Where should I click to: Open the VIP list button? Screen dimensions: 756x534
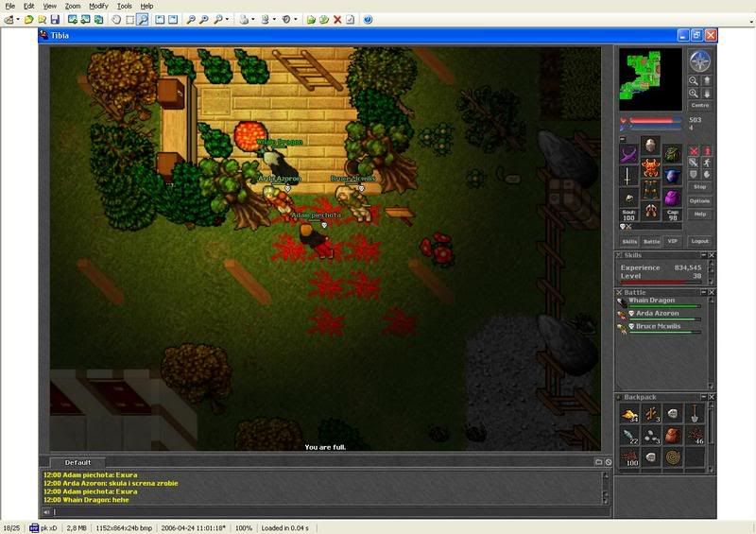673,241
